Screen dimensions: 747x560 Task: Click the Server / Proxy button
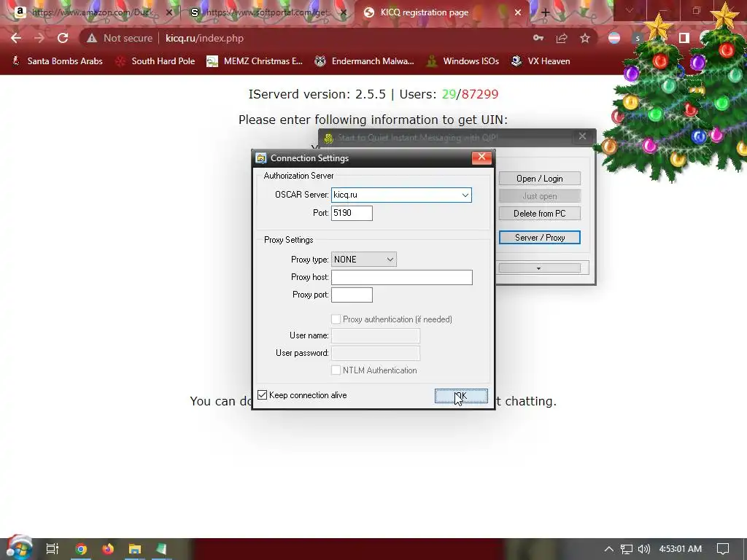pos(539,238)
